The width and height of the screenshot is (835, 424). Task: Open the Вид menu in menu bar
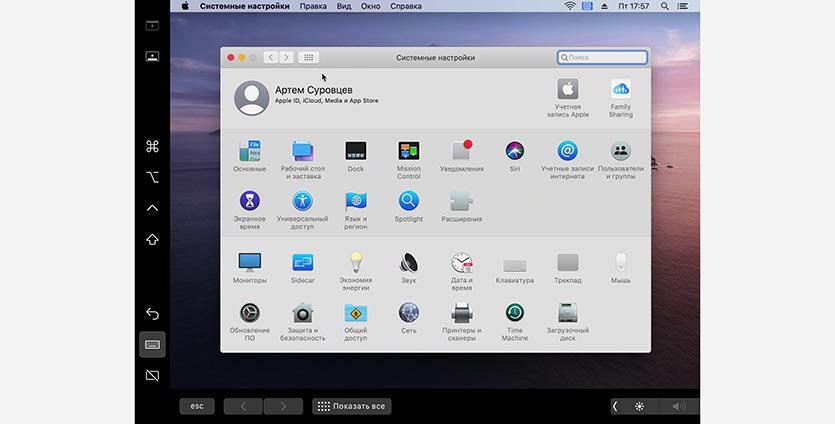343,6
